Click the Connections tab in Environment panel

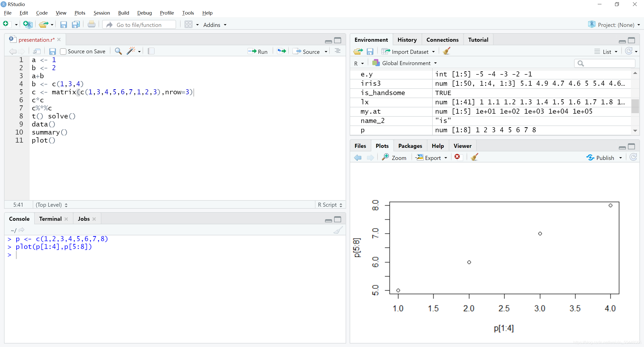click(x=442, y=40)
